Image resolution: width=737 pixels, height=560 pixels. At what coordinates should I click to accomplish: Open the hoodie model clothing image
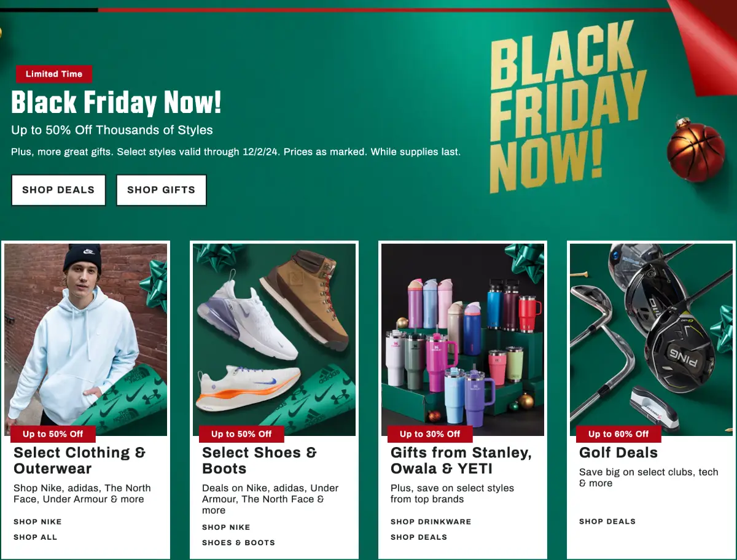(86, 340)
